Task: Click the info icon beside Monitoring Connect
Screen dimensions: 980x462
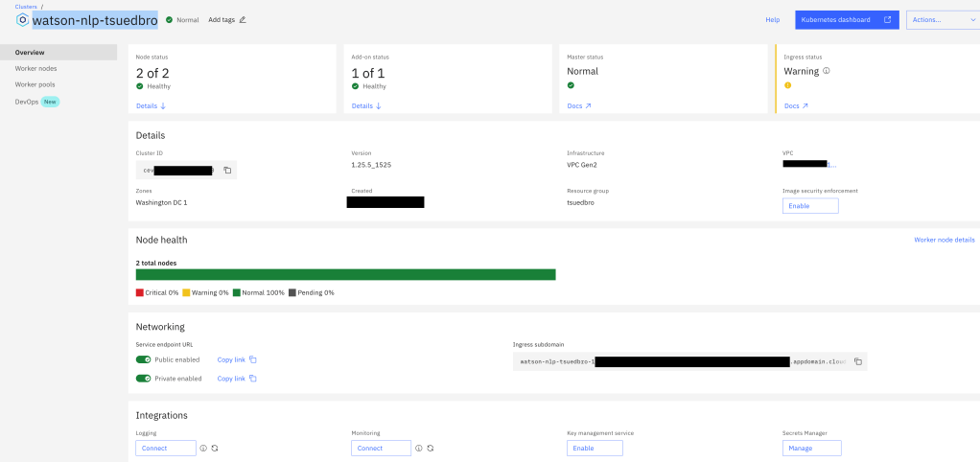Action: pyautogui.click(x=419, y=449)
